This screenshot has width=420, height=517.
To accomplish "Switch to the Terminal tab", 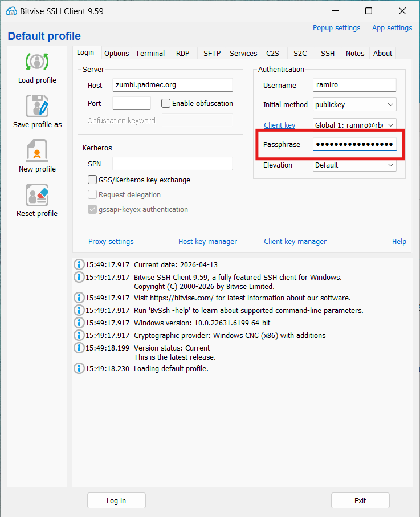I will click(x=150, y=53).
